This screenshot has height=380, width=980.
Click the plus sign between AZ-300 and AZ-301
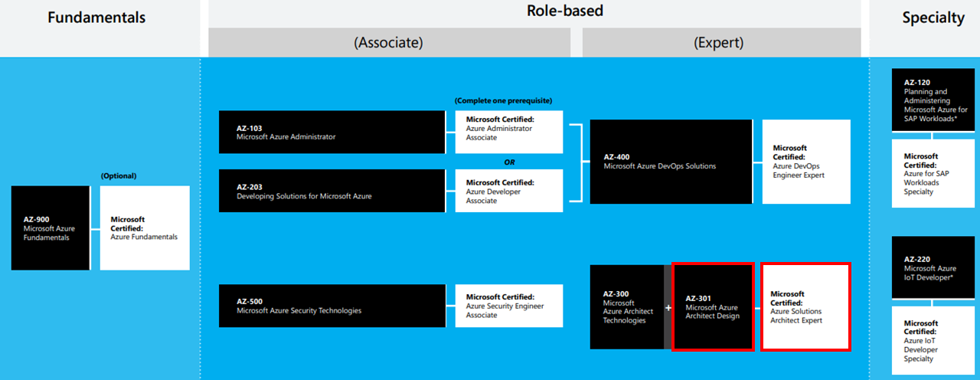[668, 307]
